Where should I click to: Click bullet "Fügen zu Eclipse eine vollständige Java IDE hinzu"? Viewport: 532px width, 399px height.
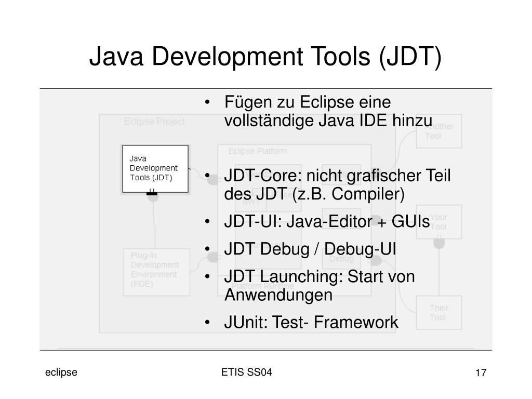pos(328,111)
